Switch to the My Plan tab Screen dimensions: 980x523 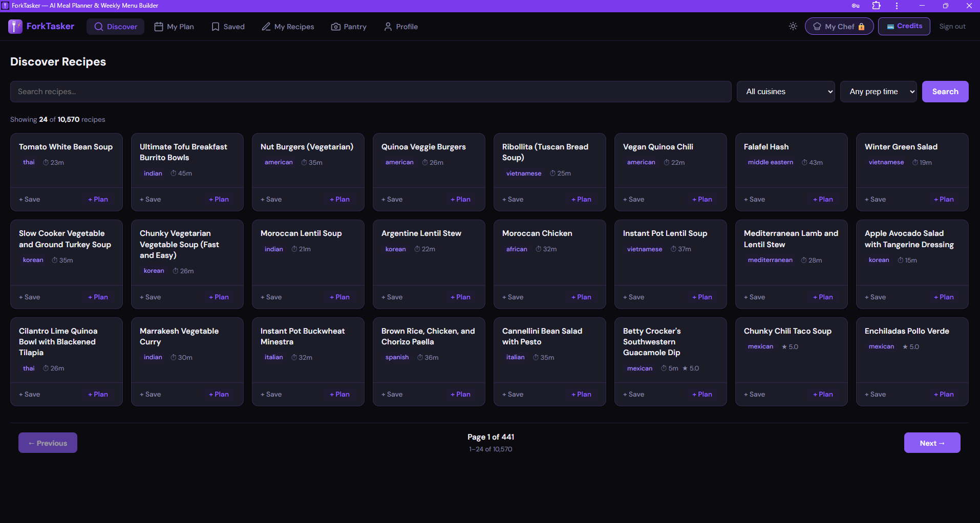pyautogui.click(x=174, y=27)
